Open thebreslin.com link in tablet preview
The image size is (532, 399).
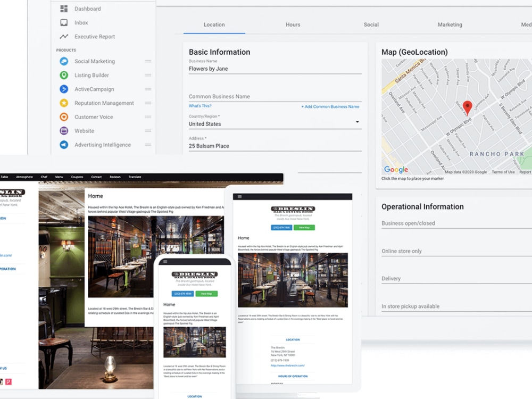[287, 365]
